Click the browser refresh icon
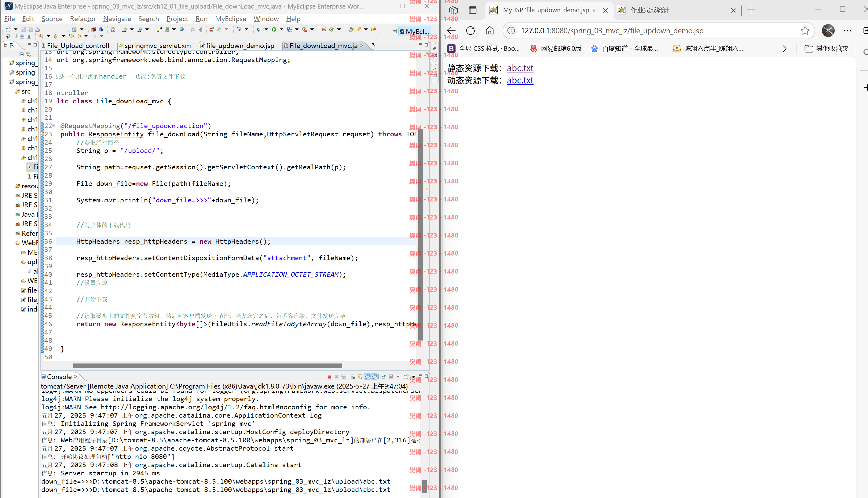Image resolution: width=868 pixels, height=498 pixels. click(471, 31)
